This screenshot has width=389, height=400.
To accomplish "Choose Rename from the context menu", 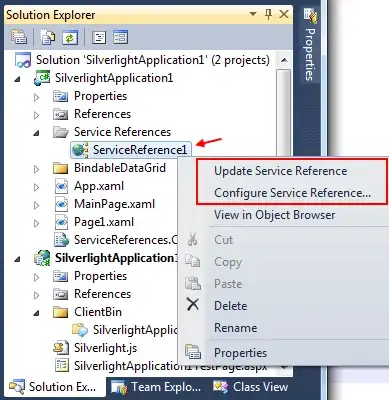I will pos(235,328).
